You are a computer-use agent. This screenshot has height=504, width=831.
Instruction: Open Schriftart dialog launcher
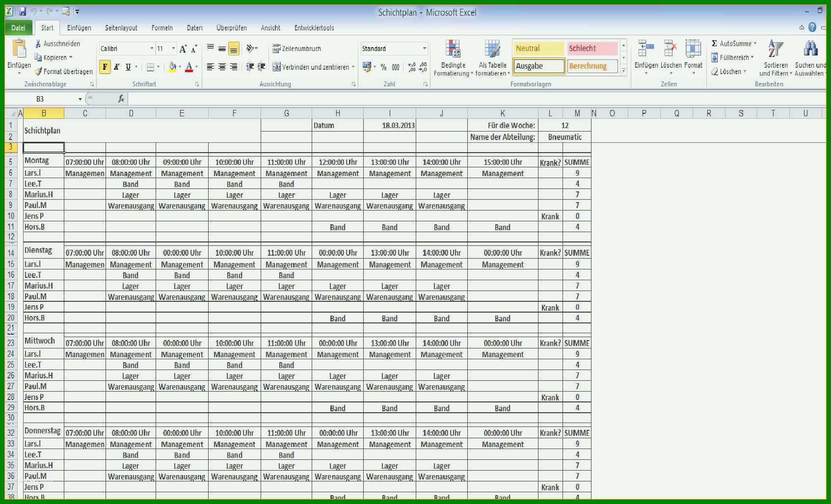197,84
